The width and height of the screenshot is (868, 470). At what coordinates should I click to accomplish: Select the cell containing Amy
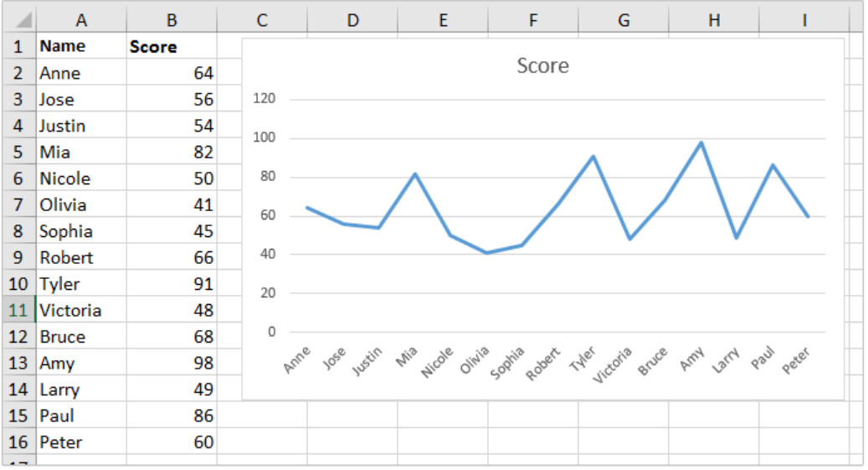(x=81, y=363)
